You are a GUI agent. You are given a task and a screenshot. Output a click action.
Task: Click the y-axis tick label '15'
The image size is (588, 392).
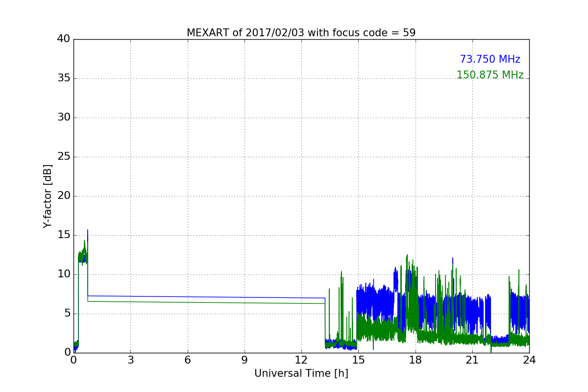tap(64, 235)
